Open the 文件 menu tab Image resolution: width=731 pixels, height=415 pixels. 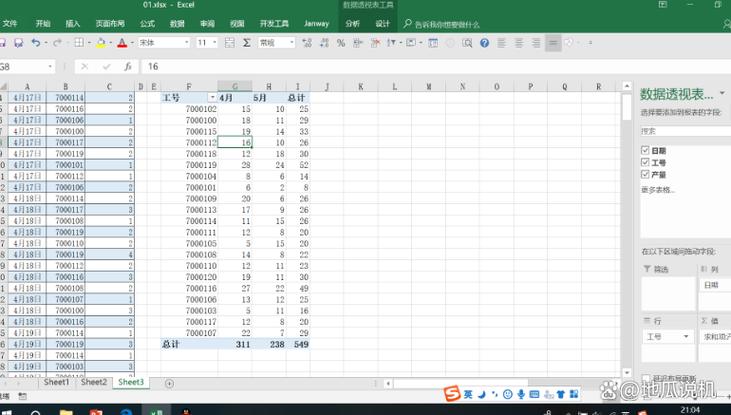[x=10, y=24]
